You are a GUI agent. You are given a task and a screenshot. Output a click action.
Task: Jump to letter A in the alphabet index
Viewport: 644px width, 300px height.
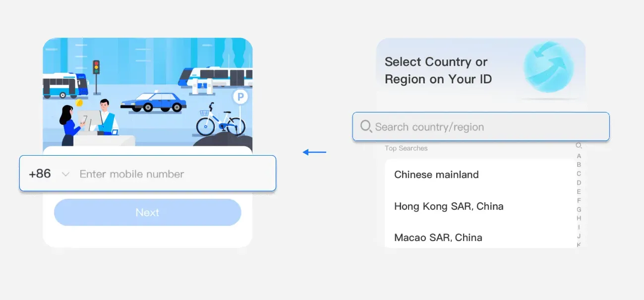pos(579,156)
